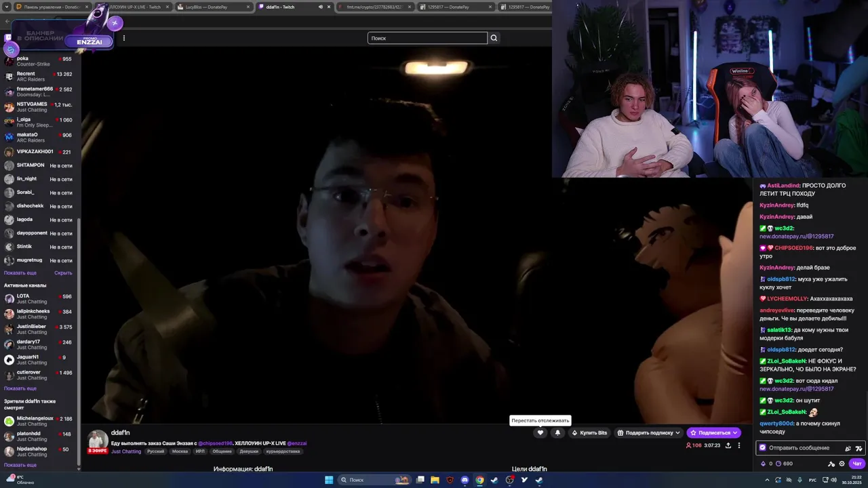Open makataO channel in sidebar
The image size is (868, 488).
[38, 137]
